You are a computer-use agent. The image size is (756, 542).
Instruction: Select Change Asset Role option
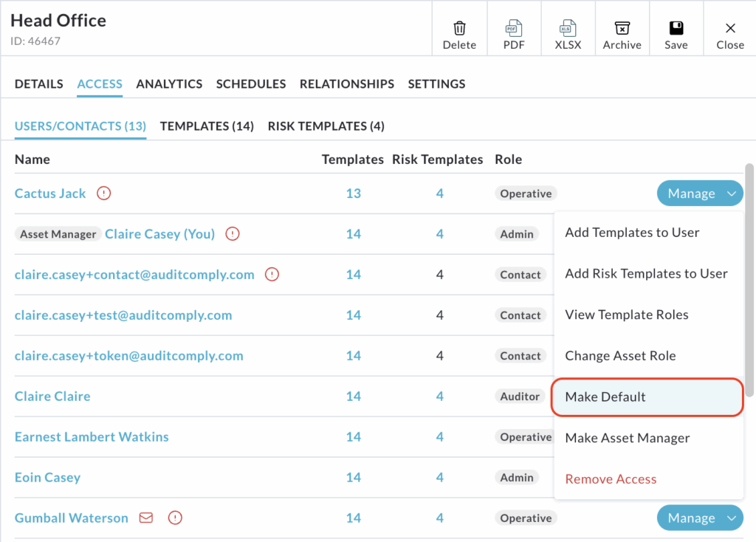(620, 356)
